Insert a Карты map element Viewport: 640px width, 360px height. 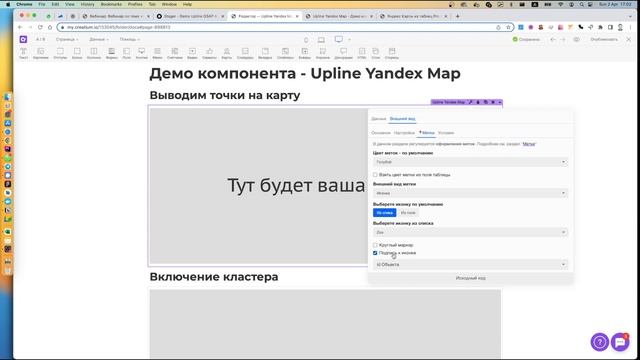click(227, 53)
